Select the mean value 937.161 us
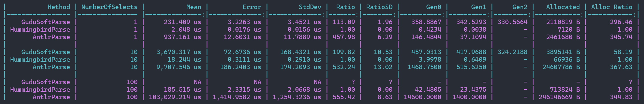Screen dimensions: 644x104 (x=182, y=37)
